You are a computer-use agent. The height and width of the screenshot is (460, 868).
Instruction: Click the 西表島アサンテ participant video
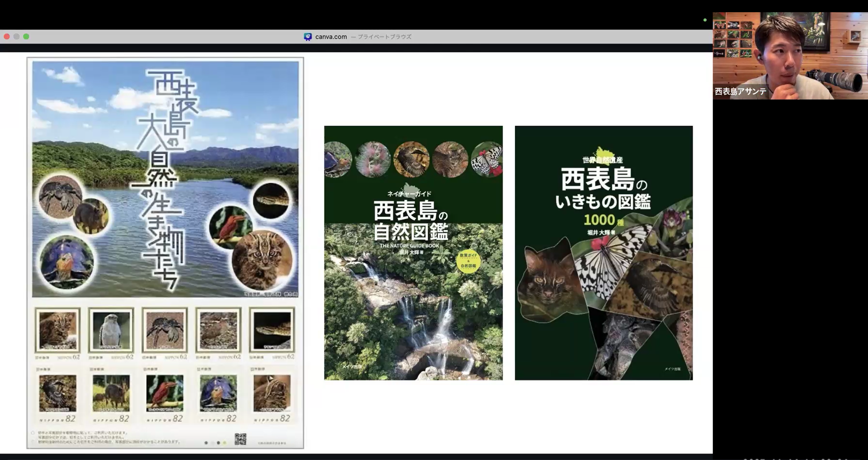(x=790, y=55)
